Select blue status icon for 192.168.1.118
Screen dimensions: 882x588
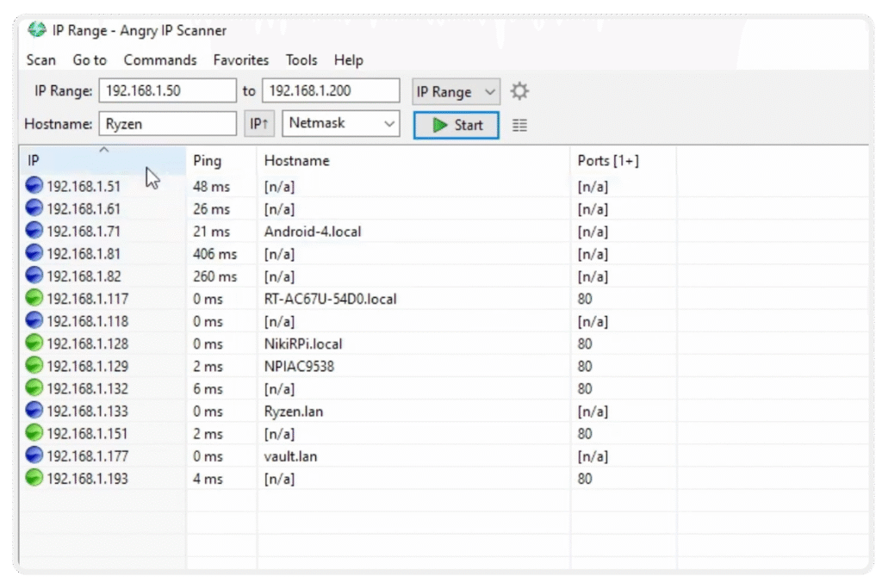[34, 320]
